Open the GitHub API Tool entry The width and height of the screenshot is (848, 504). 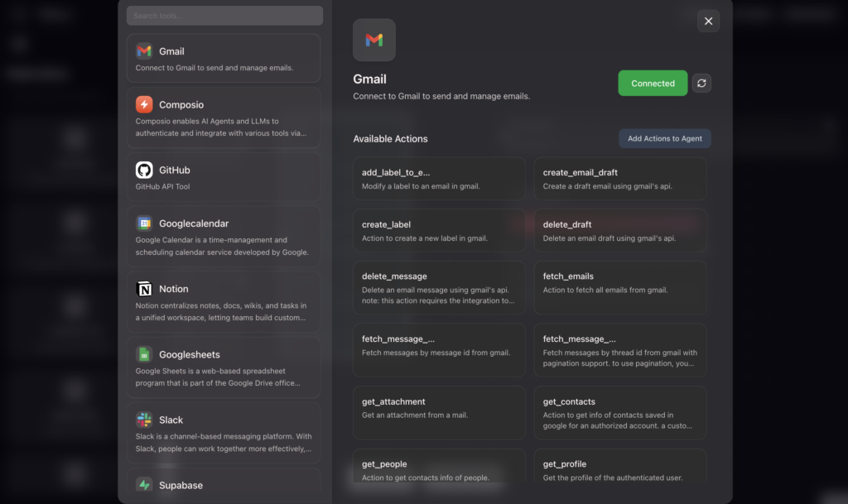pos(224,177)
